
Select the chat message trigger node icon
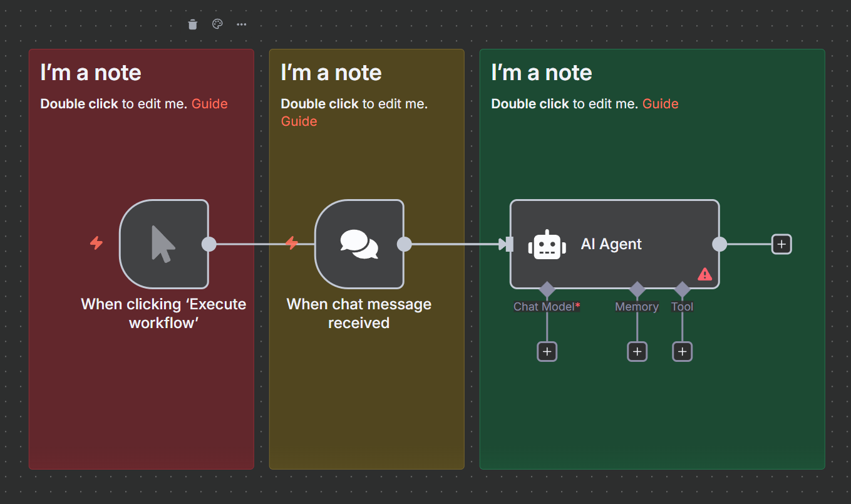(x=359, y=244)
